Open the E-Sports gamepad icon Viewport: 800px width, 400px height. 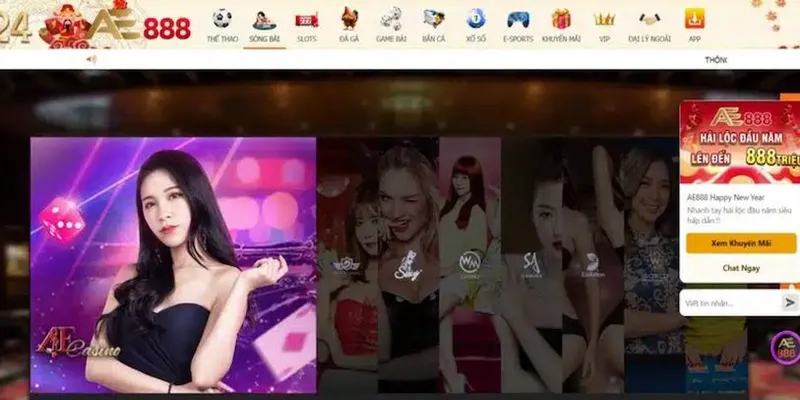tap(518, 18)
